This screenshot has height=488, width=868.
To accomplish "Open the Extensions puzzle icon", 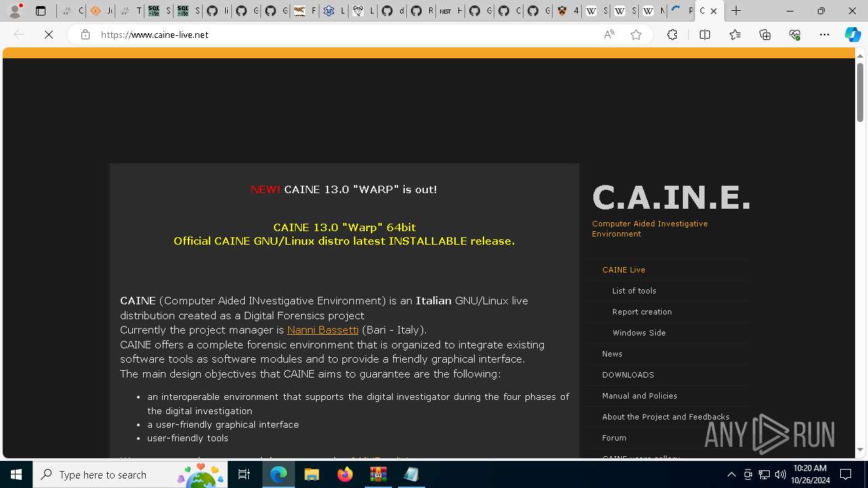I will [x=672, y=35].
